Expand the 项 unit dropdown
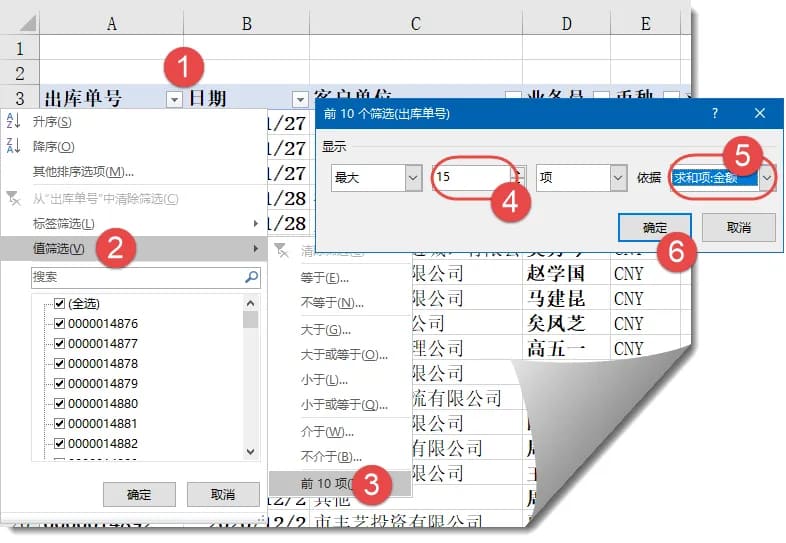The width and height of the screenshot is (786, 543). tap(618, 178)
